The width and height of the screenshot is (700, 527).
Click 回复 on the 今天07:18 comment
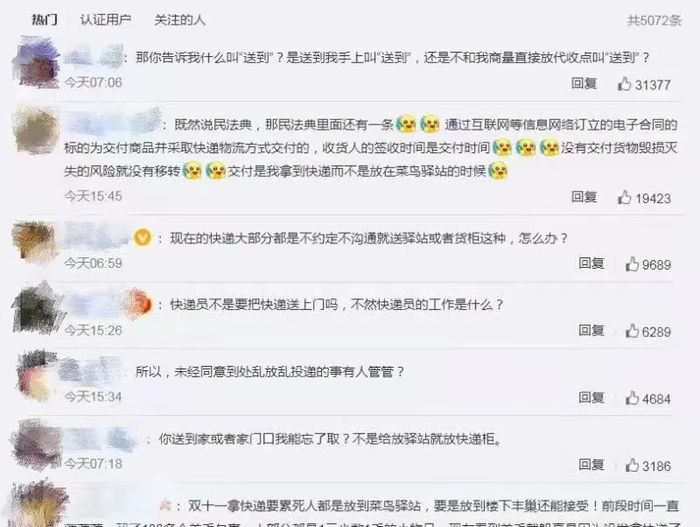coord(592,464)
